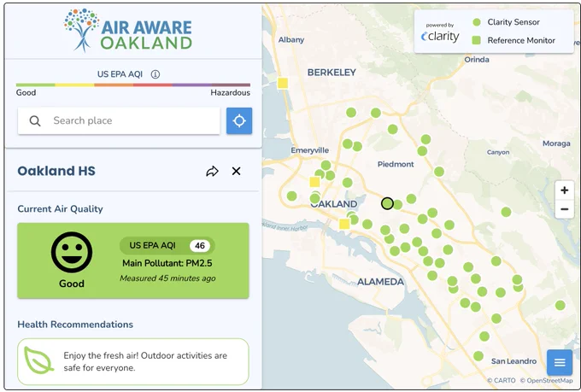581x392 pixels.
Task: Open the US EPA AQI info icon
Action: click(156, 74)
